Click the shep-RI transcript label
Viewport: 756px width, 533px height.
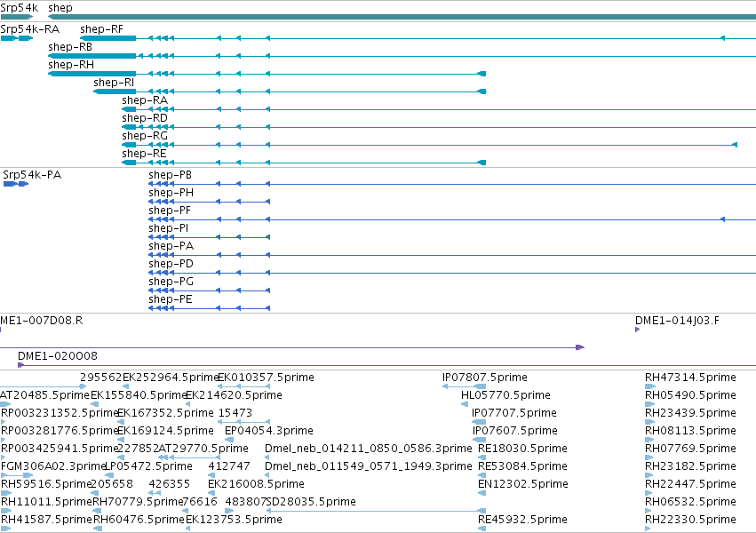click(114, 83)
